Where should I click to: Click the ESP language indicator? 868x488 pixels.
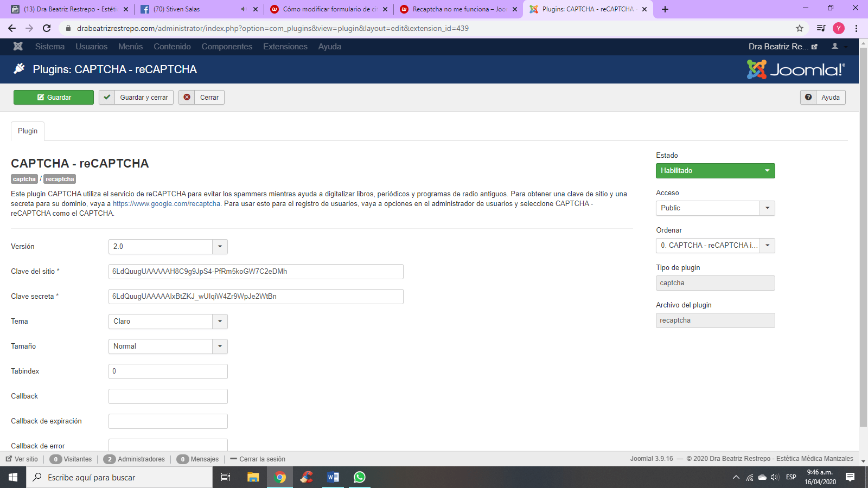(791, 477)
